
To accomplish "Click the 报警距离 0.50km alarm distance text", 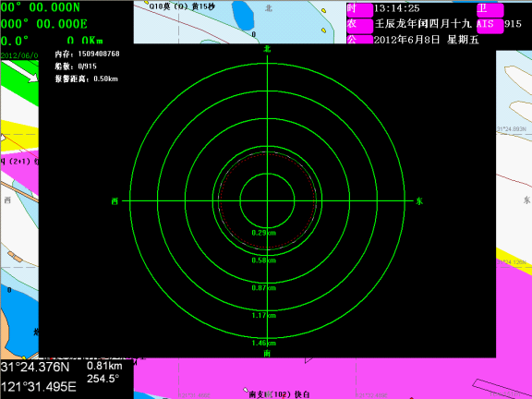I will [87, 79].
